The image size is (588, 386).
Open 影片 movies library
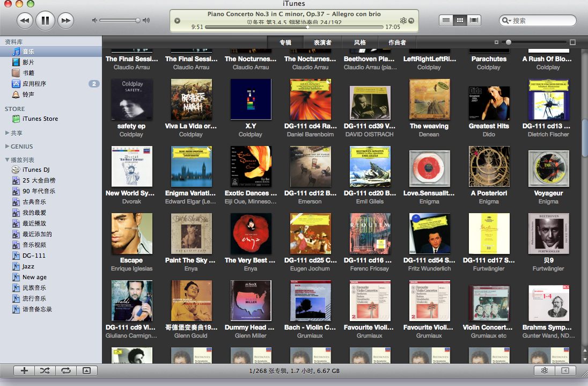tap(50, 62)
